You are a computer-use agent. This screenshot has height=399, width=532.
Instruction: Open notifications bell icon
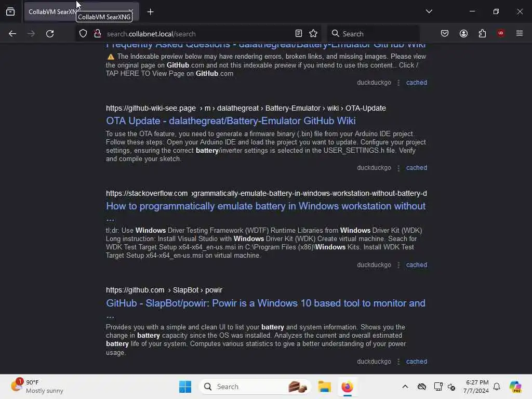tap(497, 387)
